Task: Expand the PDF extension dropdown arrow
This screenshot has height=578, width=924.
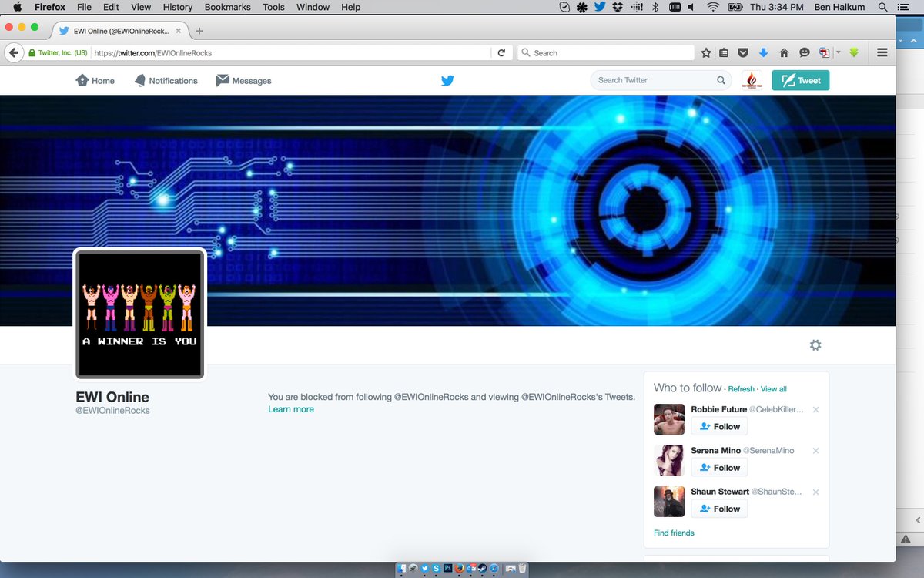Action: [x=839, y=53]
